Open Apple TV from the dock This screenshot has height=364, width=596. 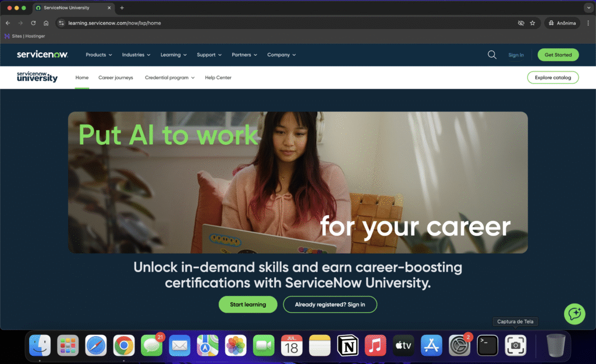point(404,345)
